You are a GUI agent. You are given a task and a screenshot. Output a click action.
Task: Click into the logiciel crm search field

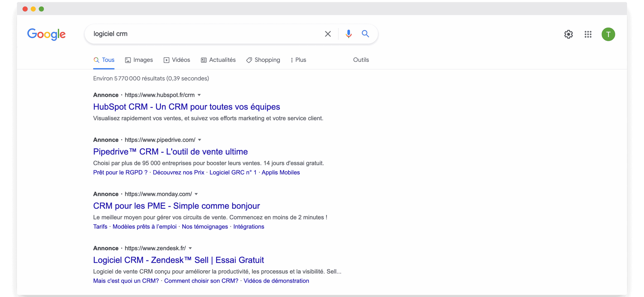pyautogui.click(x=201, y=34)
